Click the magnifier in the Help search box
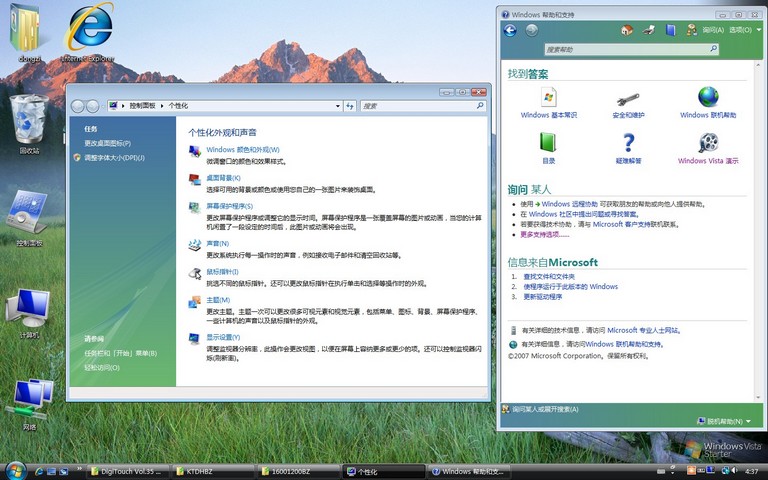This screenshot has height=480, width=768. 713,49
